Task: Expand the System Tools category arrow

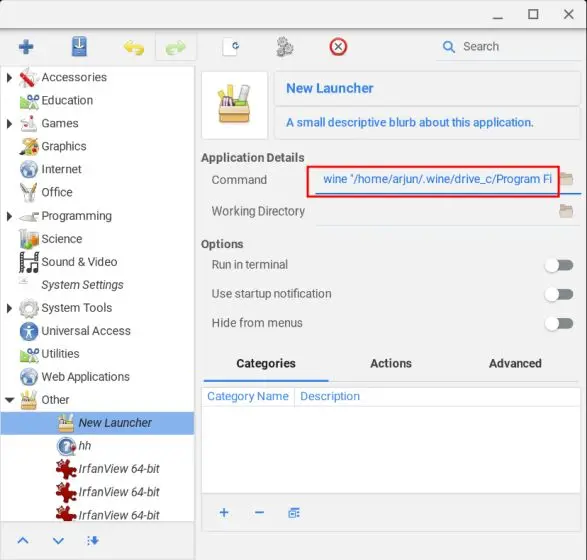Action: 9,308
